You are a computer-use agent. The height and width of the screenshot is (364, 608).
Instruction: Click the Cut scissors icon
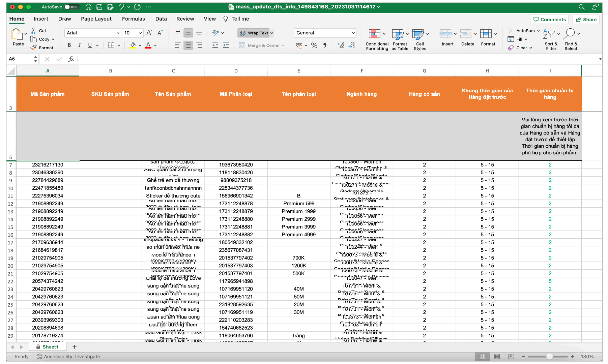pos(34,31)
